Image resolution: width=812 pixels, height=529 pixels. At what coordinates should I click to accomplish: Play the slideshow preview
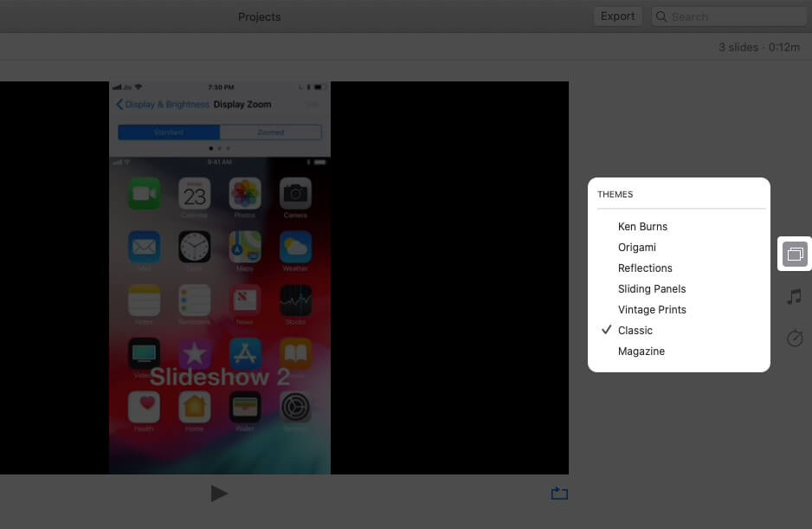[x=219, y=494]
